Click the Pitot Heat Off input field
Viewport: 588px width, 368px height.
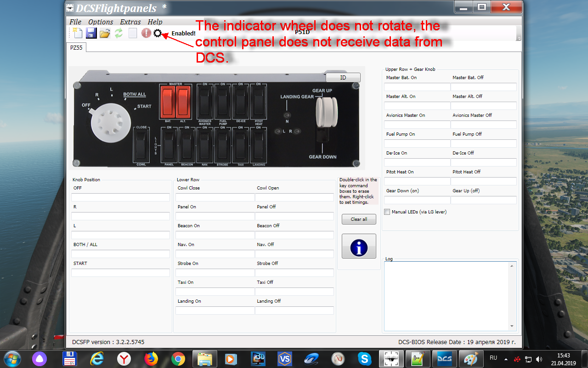tap(484, 181)
